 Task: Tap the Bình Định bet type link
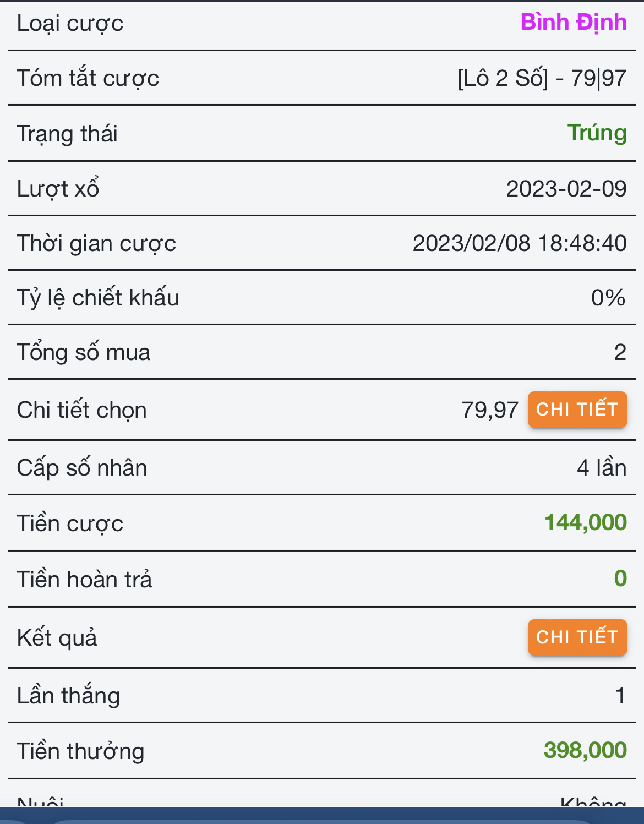coord(574,23)
